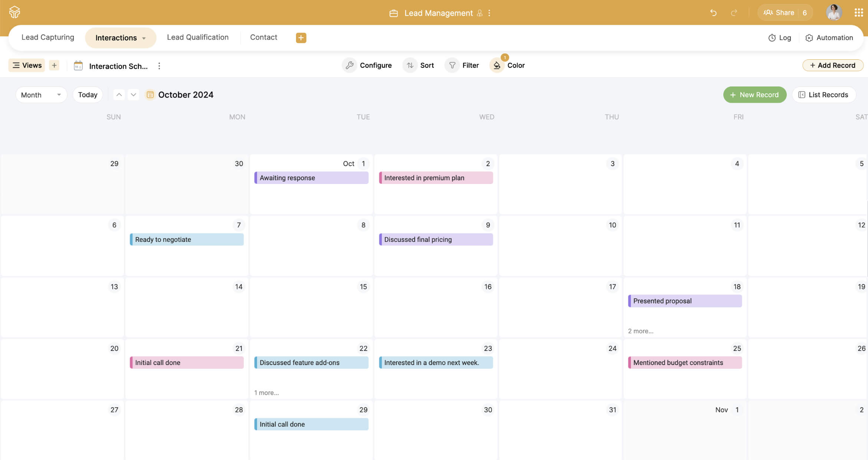Click the redo arrow icon

(x=734, y=12)
